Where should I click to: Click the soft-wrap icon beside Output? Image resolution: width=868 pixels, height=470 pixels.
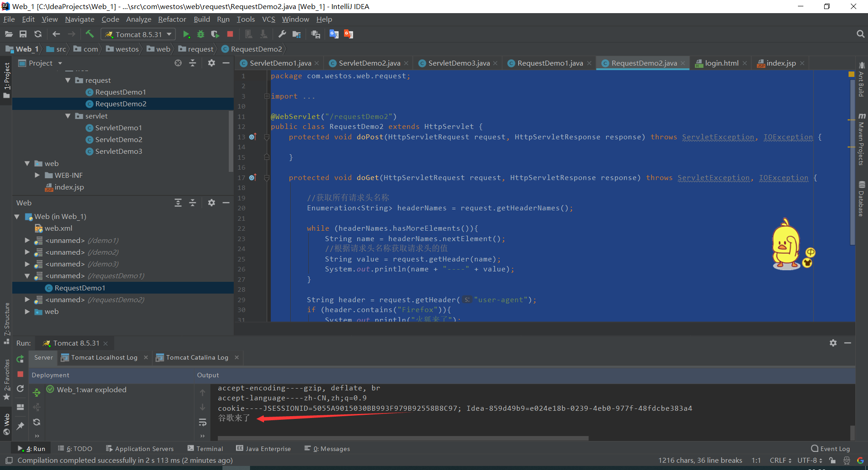coord(203,422)
